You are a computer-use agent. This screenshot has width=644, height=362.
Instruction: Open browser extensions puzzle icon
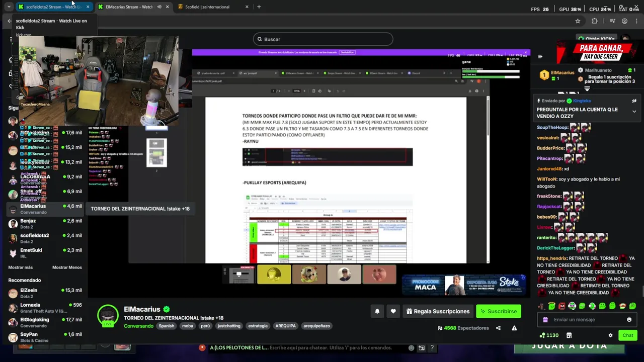(x=595, y=21)
